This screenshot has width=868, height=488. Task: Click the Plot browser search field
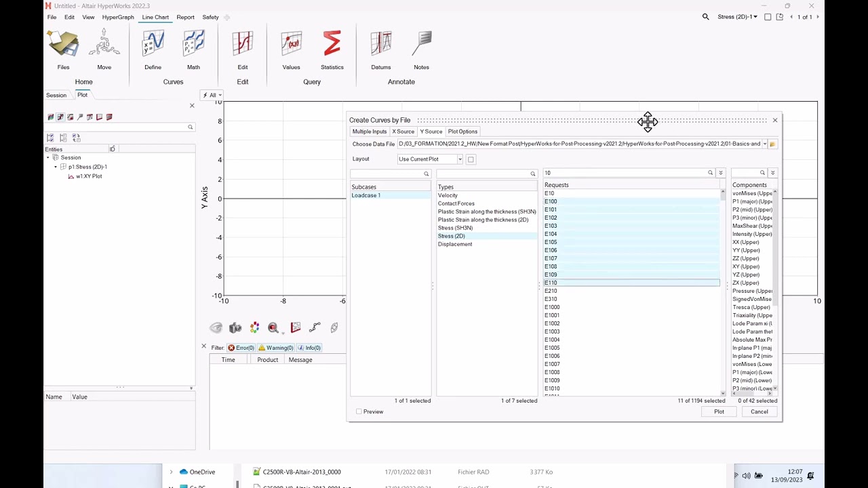[116, 127]
